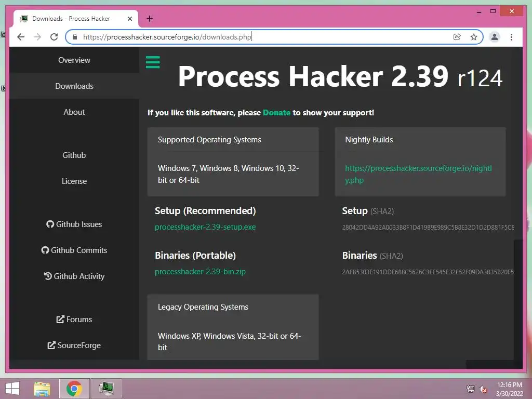Screen dimensions: 532x399
Task: Click Legacy Operating Systems card header
Action: point(203,307)
